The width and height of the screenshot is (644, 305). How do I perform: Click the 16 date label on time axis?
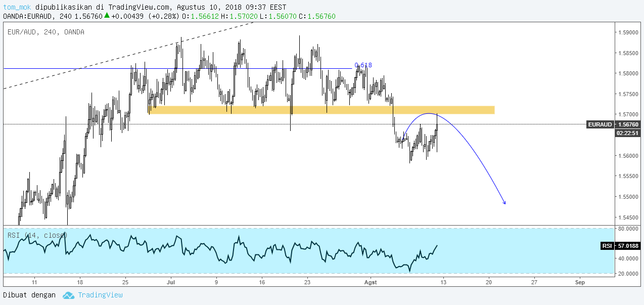[262, 283]
